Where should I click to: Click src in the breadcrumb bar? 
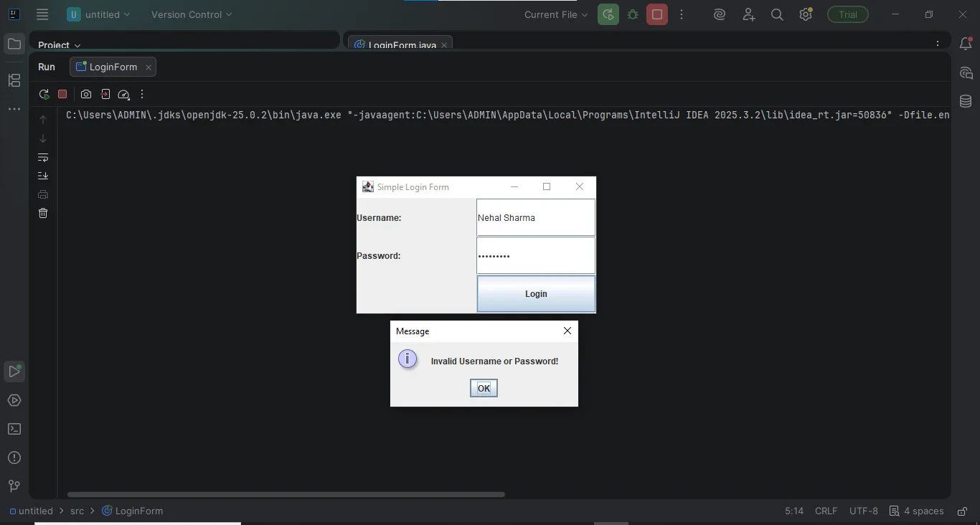click(77, 511)
